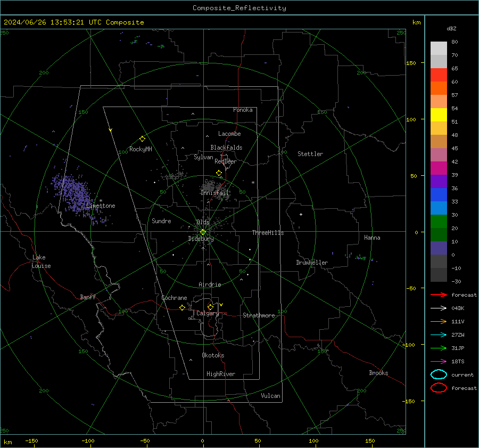Click the red 'forecast' ellipse icon

[x=439, y=388]
